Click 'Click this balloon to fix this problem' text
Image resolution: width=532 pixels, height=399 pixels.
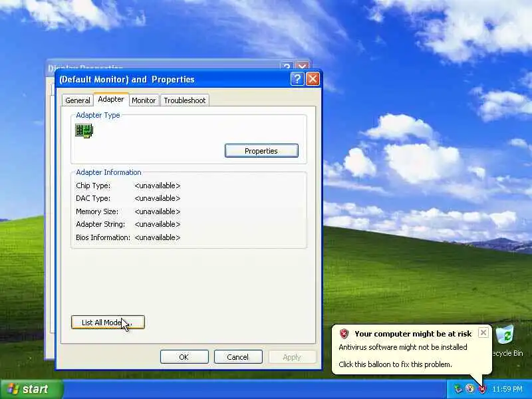[x=395, y=364]
